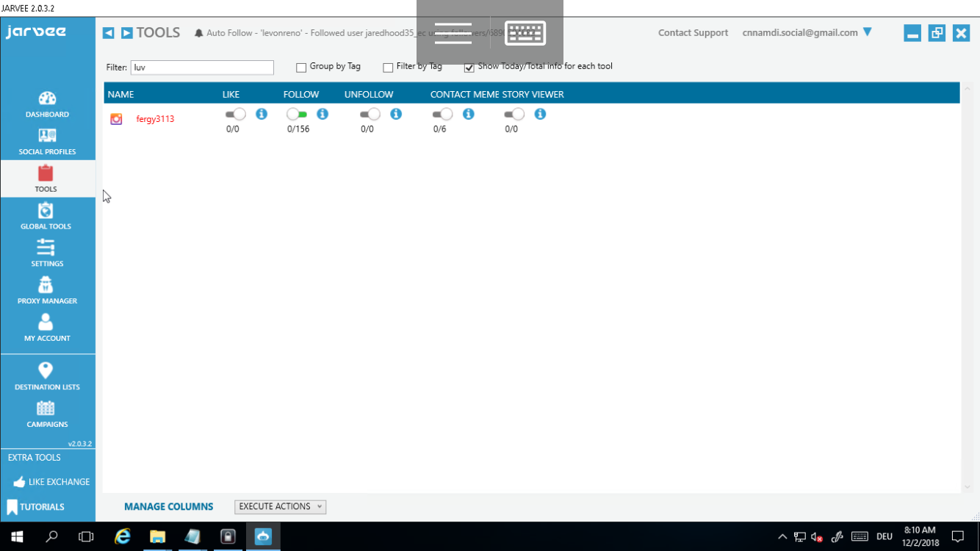980x551 pixels.
Task: Open the Dashboard section
Action: (x=47, y=104)
